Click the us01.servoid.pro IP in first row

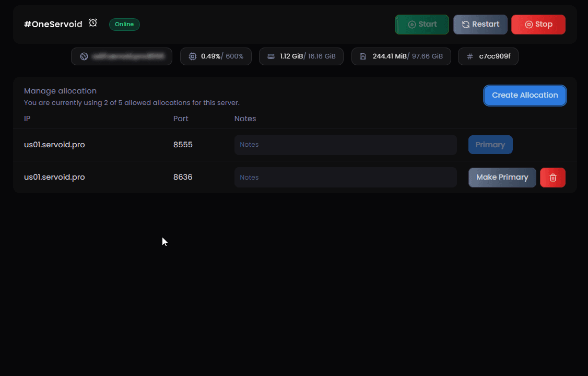(54, 145)
